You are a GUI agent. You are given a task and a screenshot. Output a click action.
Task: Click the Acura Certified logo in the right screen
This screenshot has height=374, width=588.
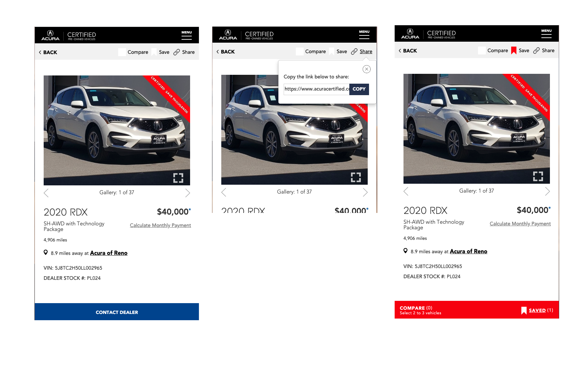tap(428, 34)
